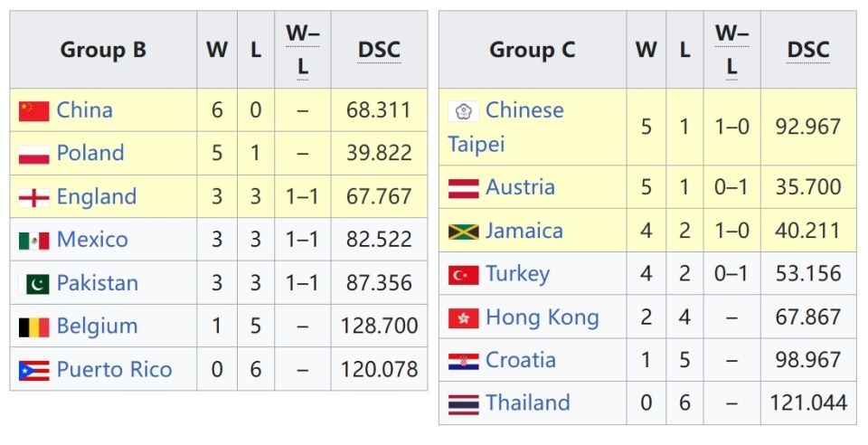Click the Poland flag icon

[x=33, y=154]
